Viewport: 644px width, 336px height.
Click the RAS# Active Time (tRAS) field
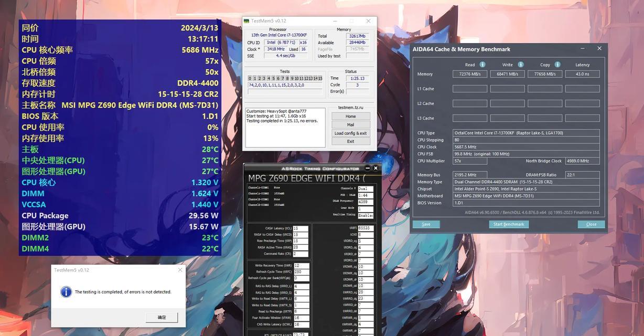coord(300,247)
